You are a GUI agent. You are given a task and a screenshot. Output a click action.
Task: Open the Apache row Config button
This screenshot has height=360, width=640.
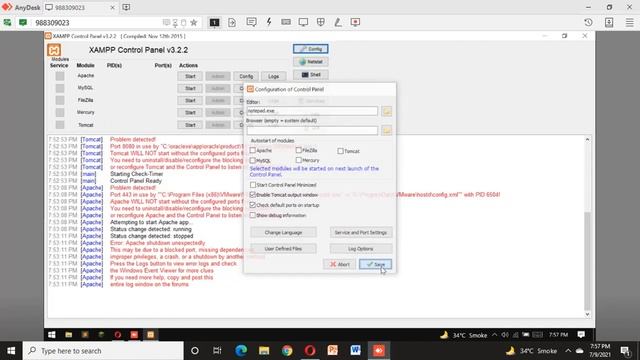[246, 76]
